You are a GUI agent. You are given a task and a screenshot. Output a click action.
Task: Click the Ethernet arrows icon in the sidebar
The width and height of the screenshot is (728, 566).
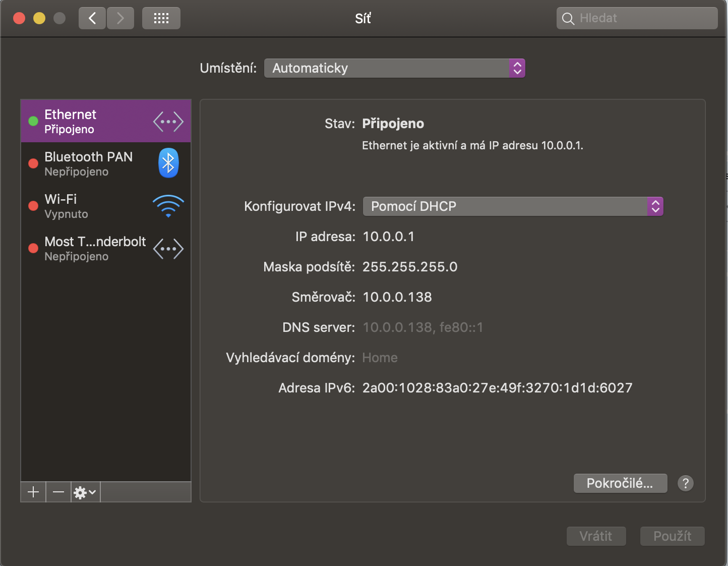(x=168, y=122)
